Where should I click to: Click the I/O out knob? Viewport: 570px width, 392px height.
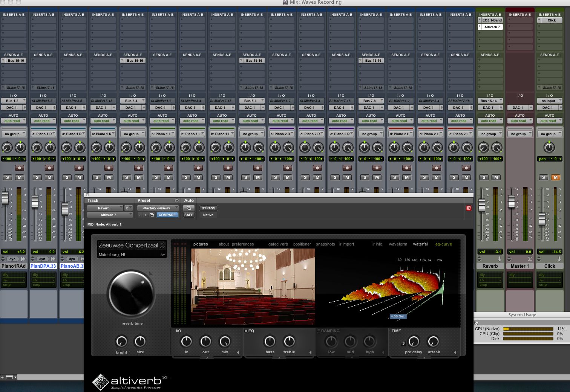click(x=205, y=341)
